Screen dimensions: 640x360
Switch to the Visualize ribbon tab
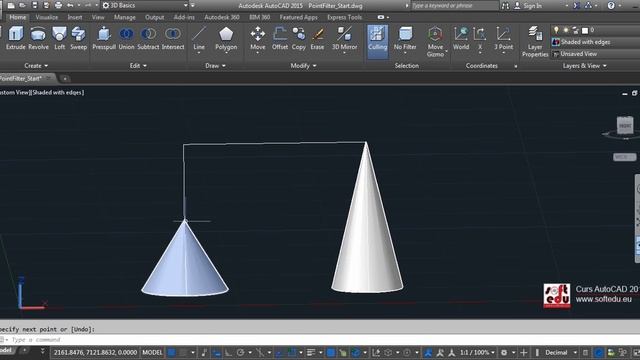coord(47,17)
